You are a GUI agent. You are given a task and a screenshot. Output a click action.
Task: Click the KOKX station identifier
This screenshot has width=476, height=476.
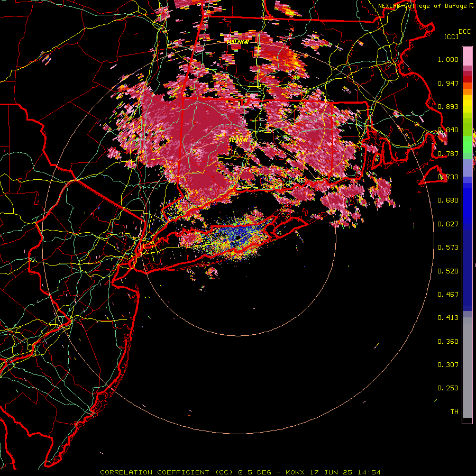pyautogui.click(x=295, y=472)
